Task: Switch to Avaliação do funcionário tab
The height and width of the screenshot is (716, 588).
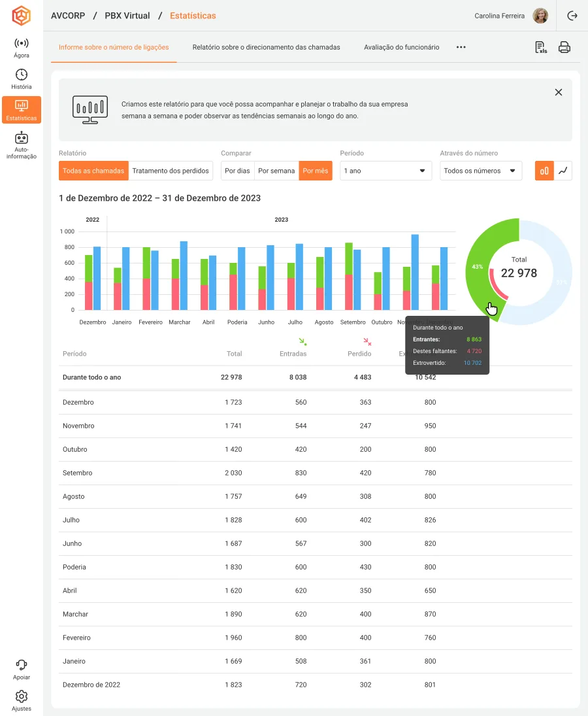Action: point(401,47)
